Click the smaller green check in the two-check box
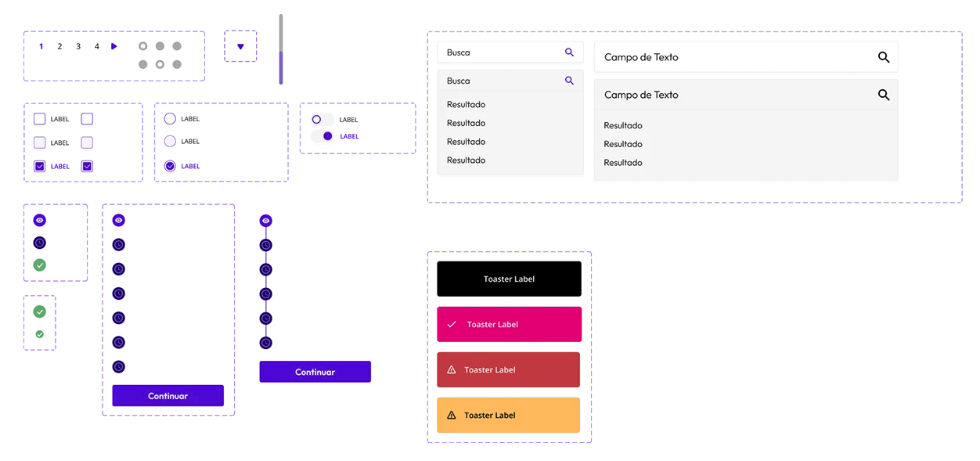The height and width of the screenshot is (461, 980). 40,334
